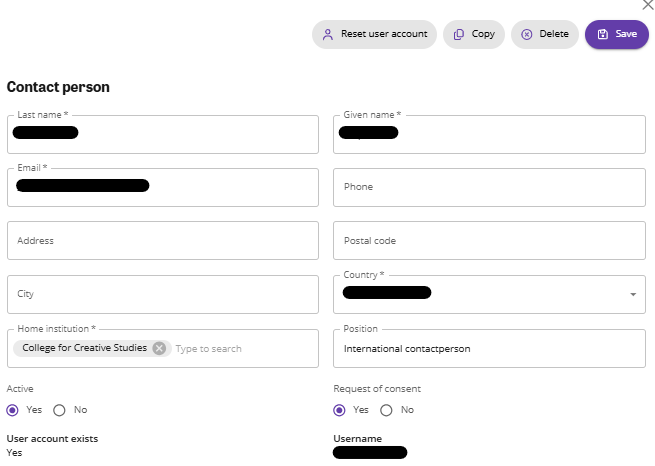Choose Yes for Request of consent
Screen dimensions: 655x466
[339, 410]
